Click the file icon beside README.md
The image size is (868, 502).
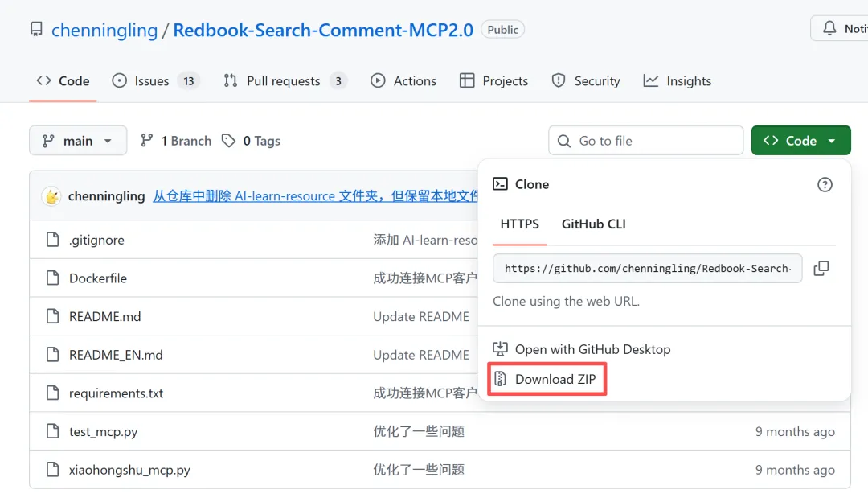point(52,316)
